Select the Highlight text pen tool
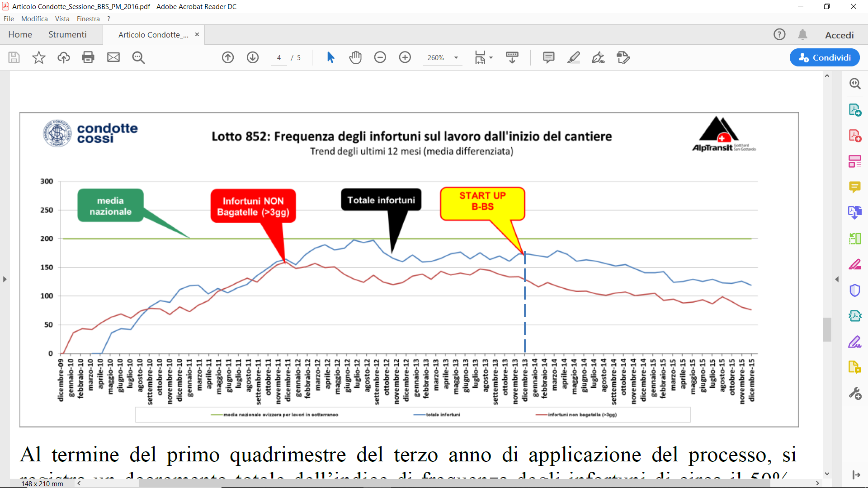This screenshot has width=868, height=488. (x=573, y=57)
